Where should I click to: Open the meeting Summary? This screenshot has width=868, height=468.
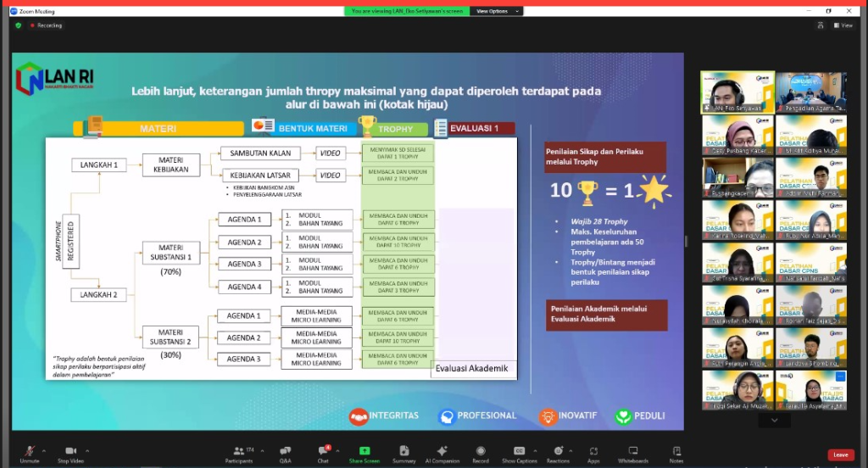404,453
